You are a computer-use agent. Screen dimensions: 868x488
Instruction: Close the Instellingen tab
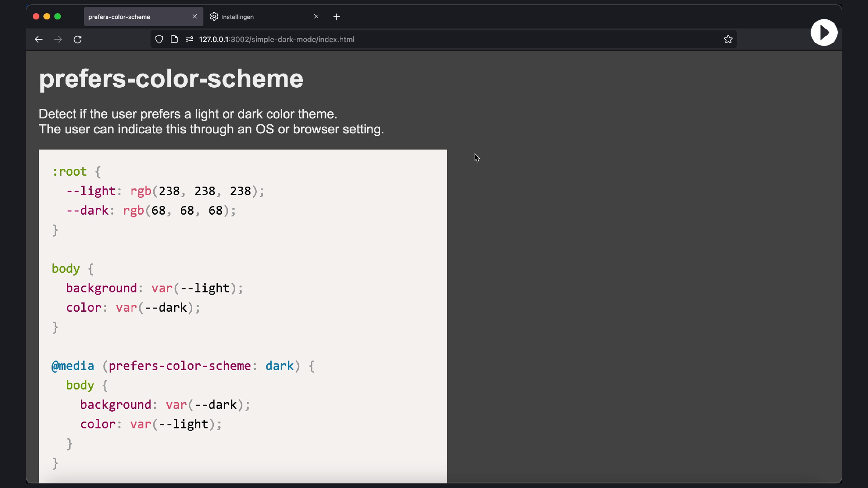[316, 16]
